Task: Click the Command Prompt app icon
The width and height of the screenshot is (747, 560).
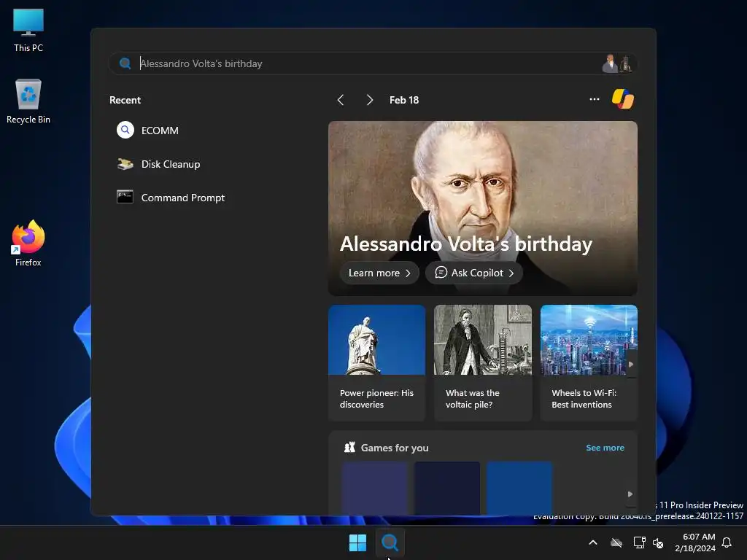Action: (x=125, y=197)
